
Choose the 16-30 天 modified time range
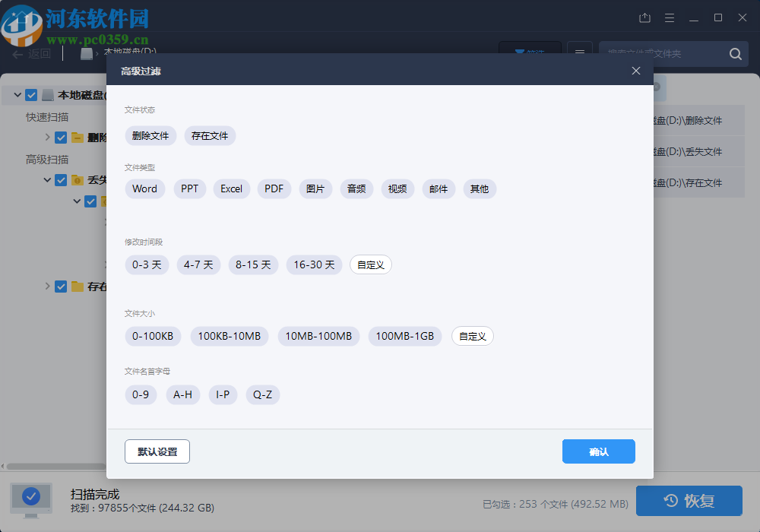tap(314, 264)
